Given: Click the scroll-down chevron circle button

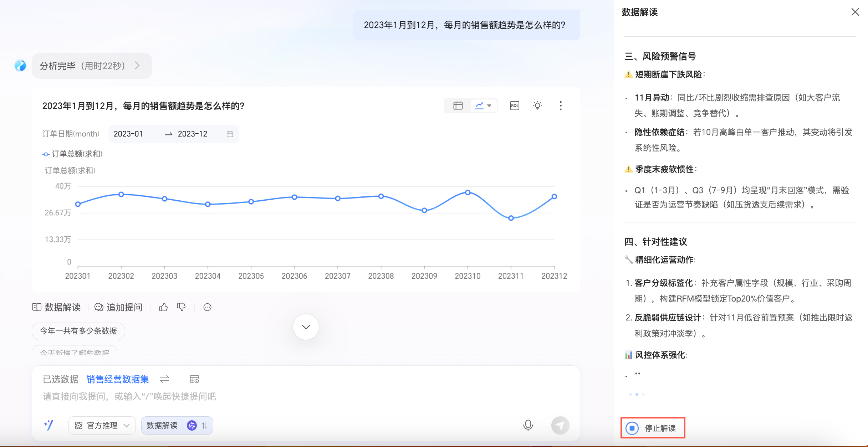Looking at the screenshot, I should coord(306,327).
